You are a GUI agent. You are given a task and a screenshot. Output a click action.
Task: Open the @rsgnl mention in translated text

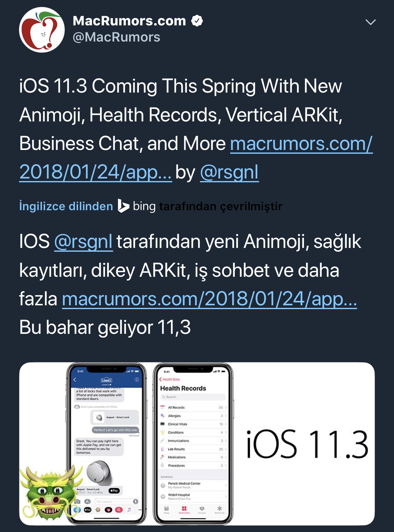pyautogui.click(x=83, y=242)
